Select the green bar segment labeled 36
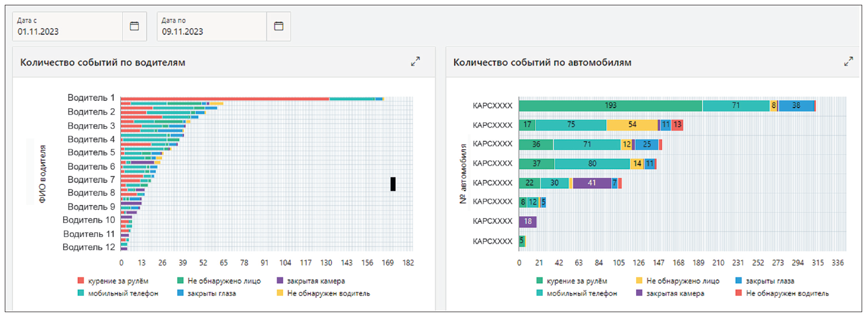 click(536, 144)
